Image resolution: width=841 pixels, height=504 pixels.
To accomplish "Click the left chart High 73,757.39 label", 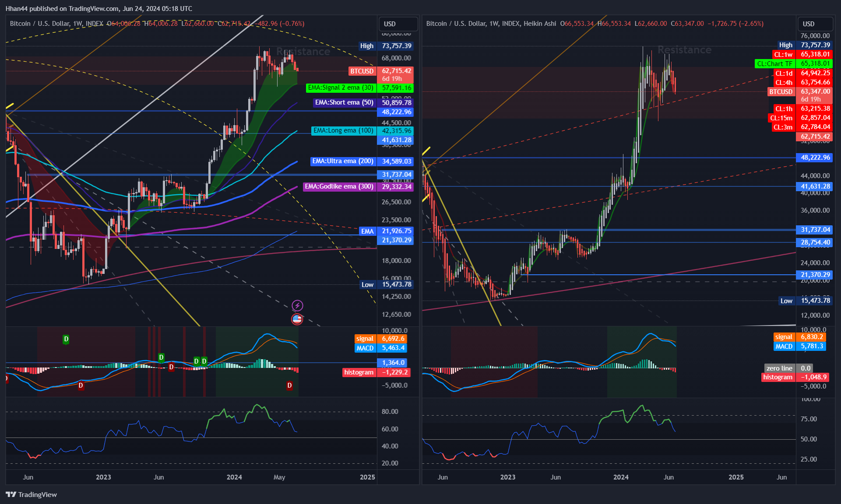I will (385, 46).
